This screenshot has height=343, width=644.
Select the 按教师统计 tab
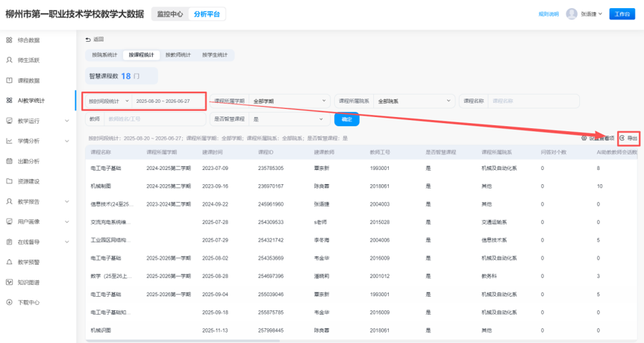[178, 55]
